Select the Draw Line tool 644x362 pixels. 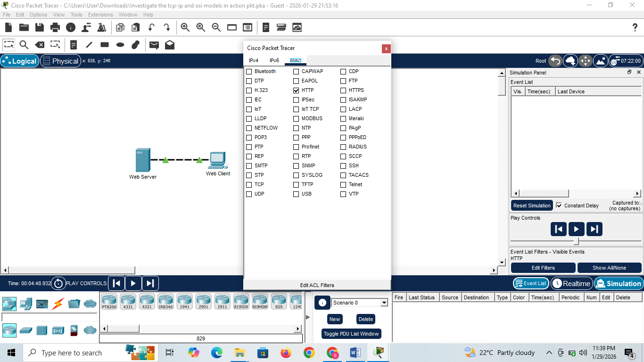click(89, 45)
